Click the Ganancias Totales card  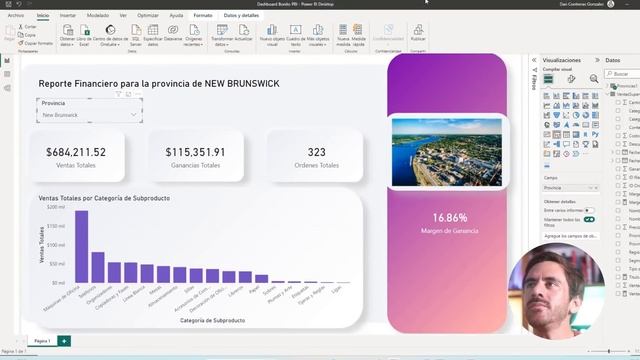coord(196,156)
